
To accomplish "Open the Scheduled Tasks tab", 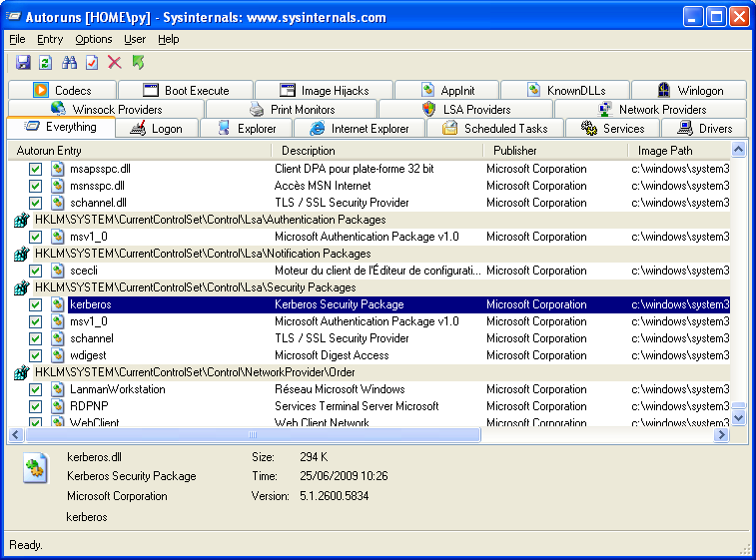I will 495,129.
